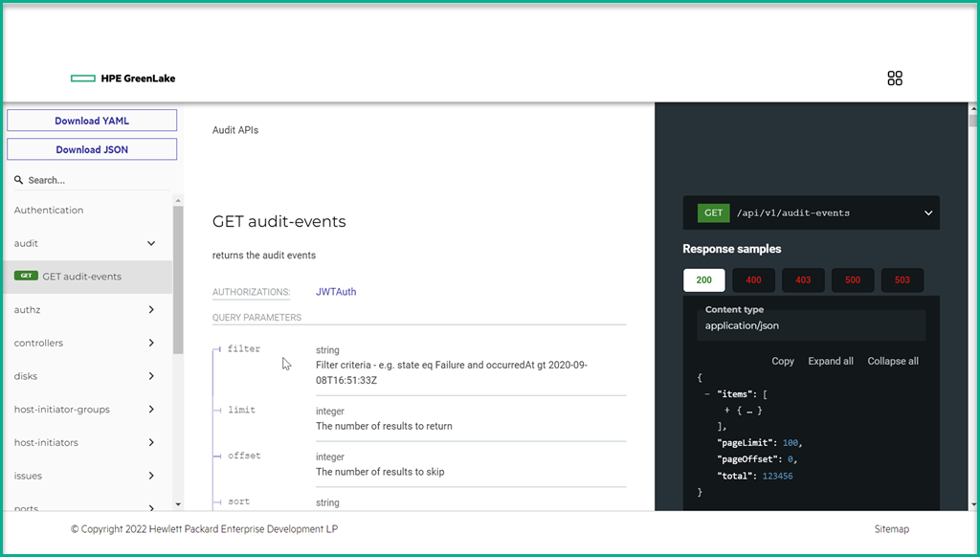Click the "total" value 123456
Screen dimensions: 980x557
tap(777, 476)
